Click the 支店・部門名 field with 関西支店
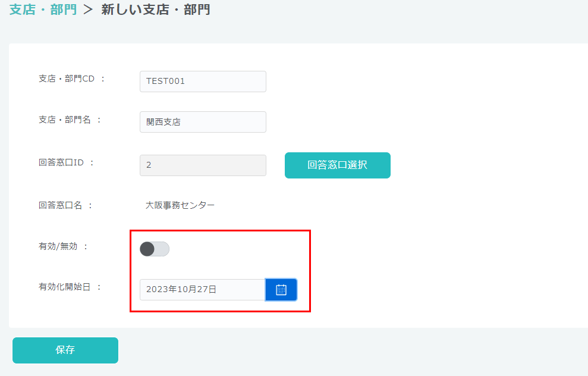Viewport: 588px width, 376px height. (x=203, y=122)
